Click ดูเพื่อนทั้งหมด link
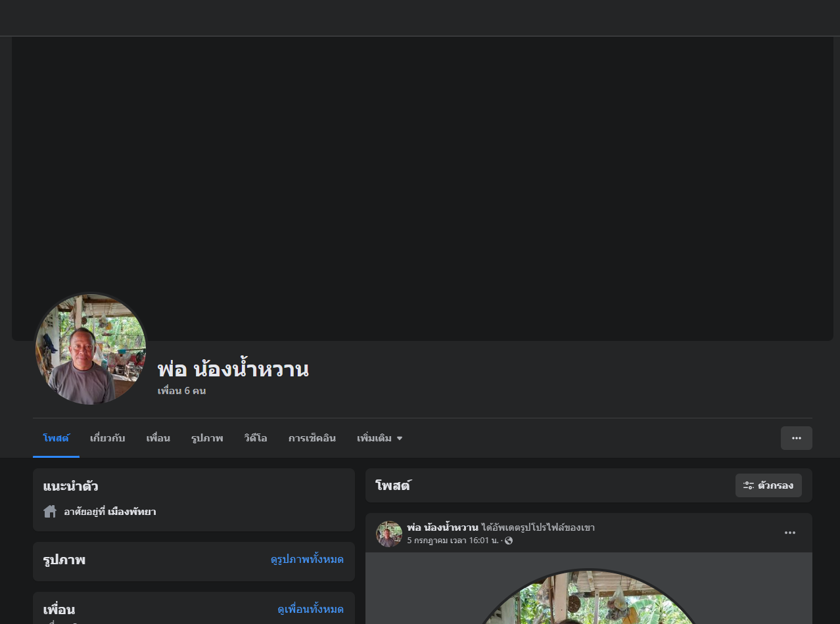Image resolution: width=840 pixels, height=624 pixels. [310, 610]
